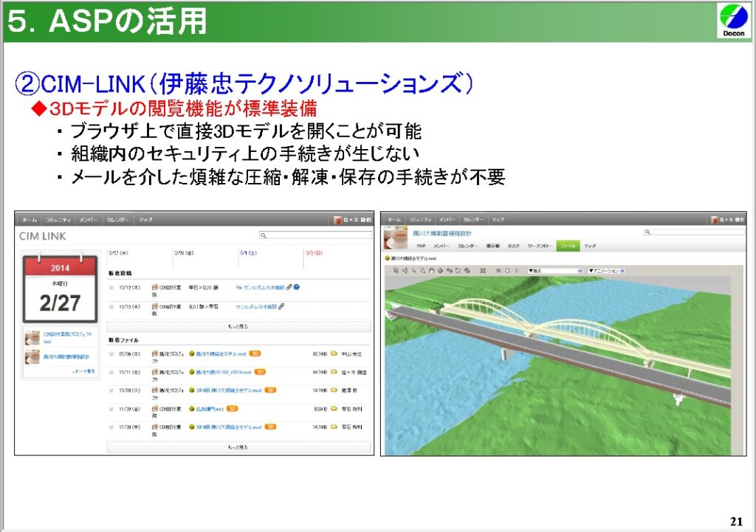Click the もっと見る button below new posts
The image size is (756, 532).
(238, 325)
